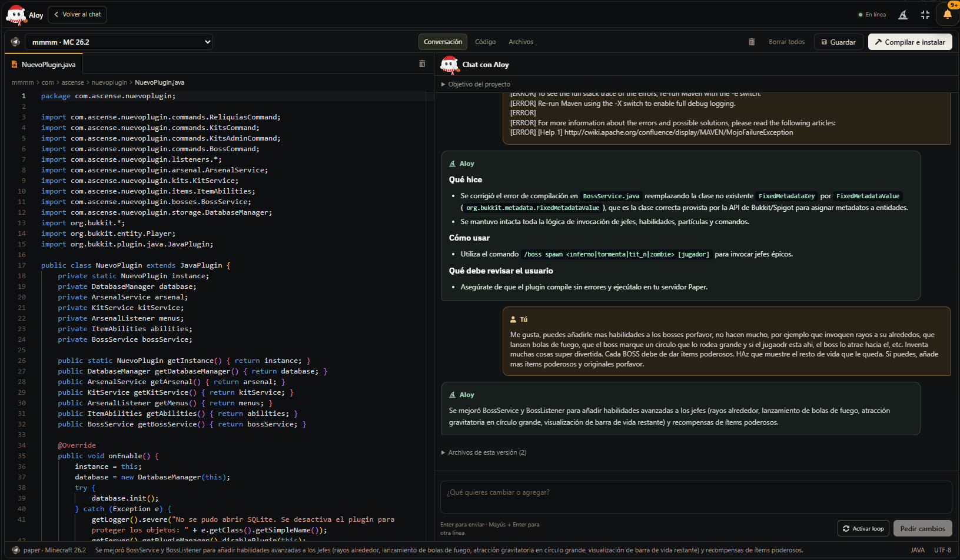Open the mmmm · MC 26.2 project dropdown
The height and width of the screenshot is (560, 960).
click(x=119, y=42)
